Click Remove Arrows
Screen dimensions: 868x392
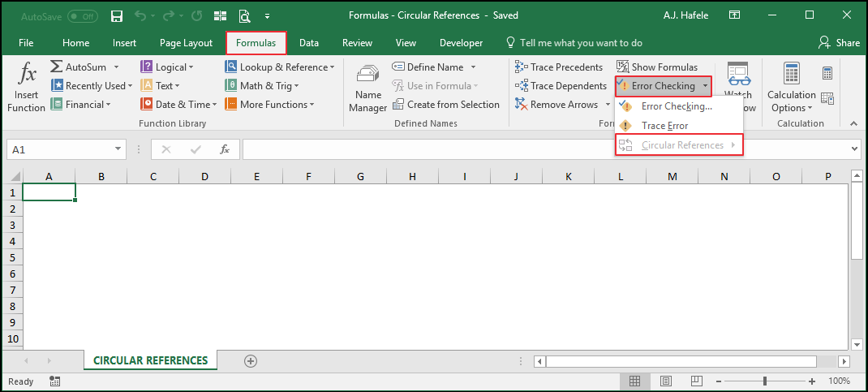pos(556,104)
